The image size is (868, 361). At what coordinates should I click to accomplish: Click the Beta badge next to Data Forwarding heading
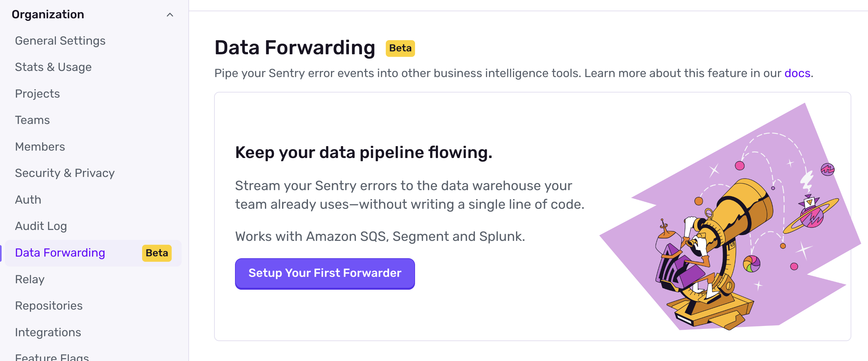point(400,48)
